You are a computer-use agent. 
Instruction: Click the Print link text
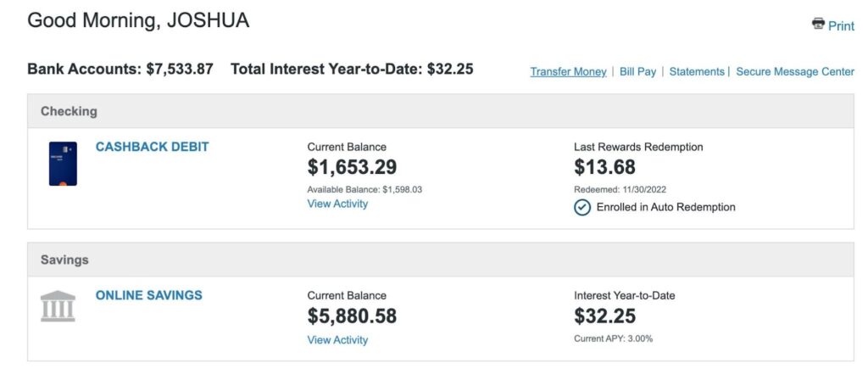click(841, 26)
